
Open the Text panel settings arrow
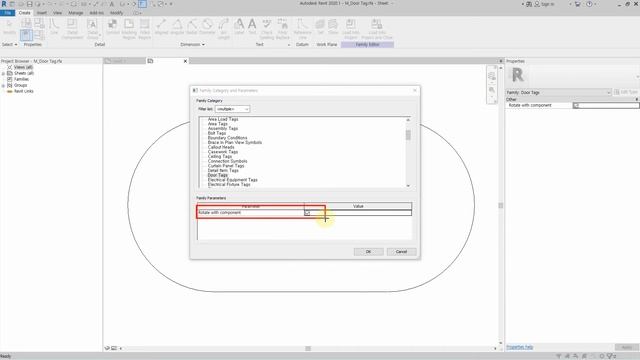pyautogui.click(x=289, y=45)
